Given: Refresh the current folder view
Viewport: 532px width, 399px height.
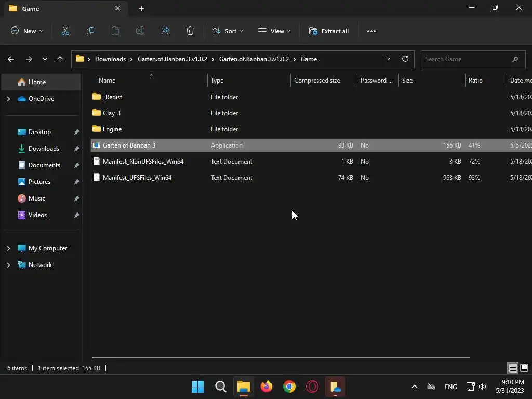Looking at the screenshot, I should [405, 59].
